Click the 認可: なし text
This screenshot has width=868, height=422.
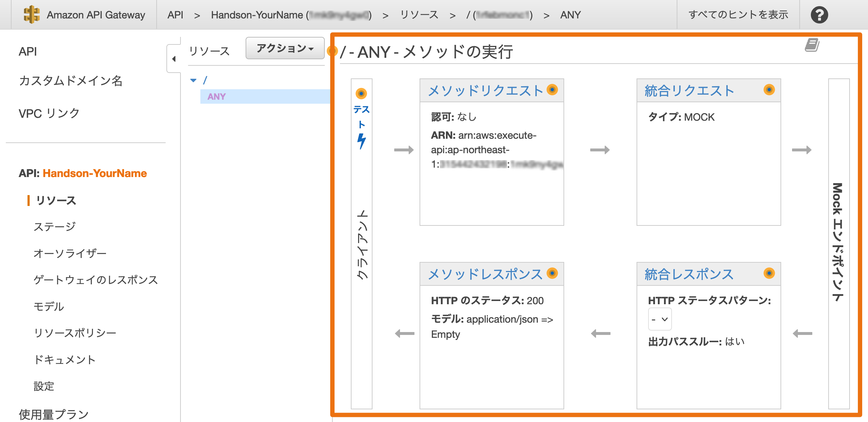454,117
